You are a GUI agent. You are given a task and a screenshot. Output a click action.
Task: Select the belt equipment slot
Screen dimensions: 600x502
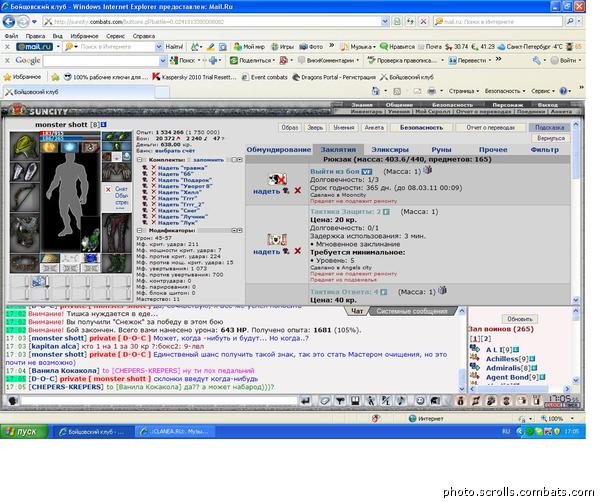pyautogui.click(x=24, y=263)
